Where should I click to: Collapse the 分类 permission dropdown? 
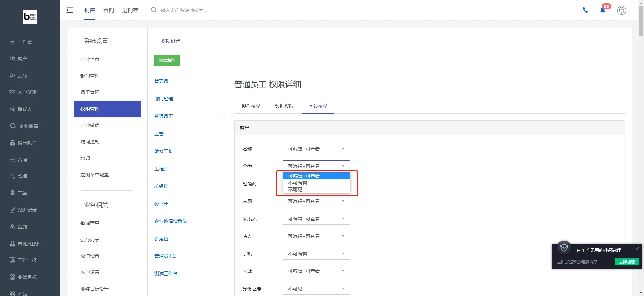(x=316, y=166)
